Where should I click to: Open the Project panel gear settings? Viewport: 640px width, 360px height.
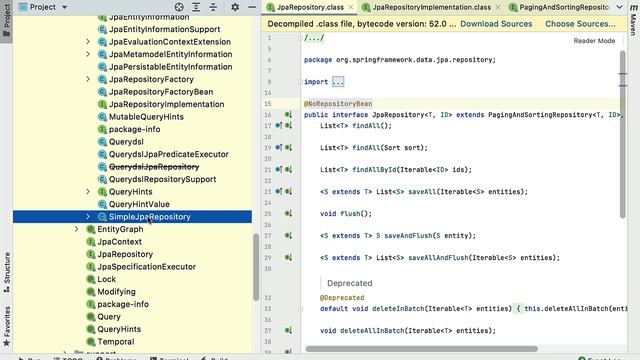coord(235,7)
